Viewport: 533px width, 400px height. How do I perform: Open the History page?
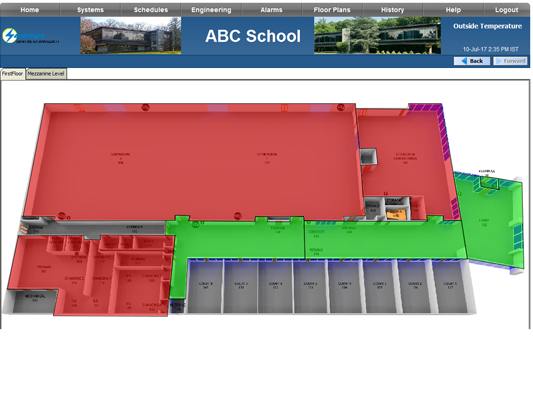pos(392,10)
